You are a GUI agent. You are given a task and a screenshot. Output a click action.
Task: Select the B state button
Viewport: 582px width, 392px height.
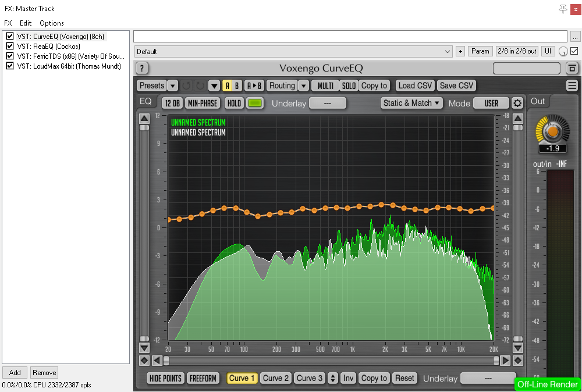click(x=237, y=85)
